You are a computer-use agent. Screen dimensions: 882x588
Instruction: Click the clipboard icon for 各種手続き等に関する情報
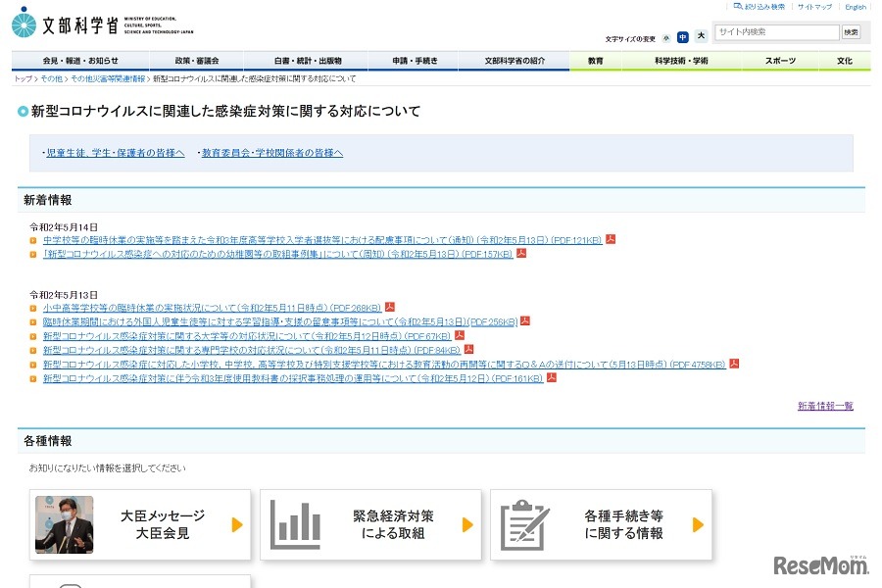point(525,524)
